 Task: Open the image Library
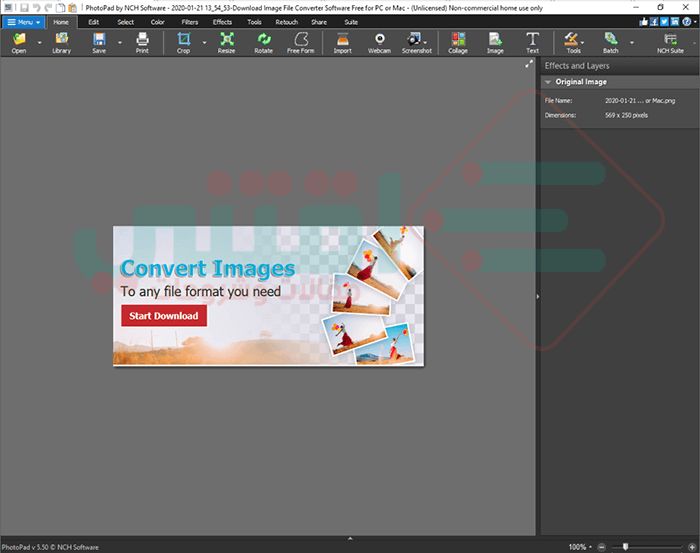click(62, 43)
